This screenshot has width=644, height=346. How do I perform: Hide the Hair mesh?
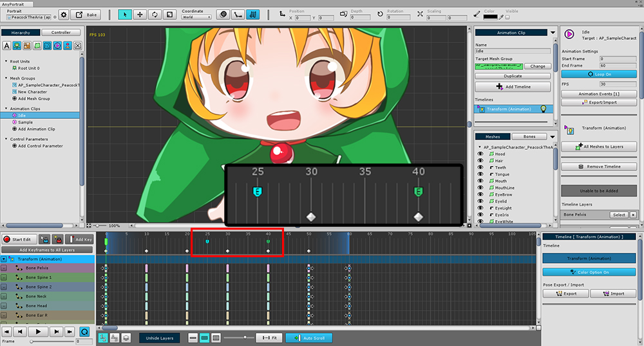[x=480, y=161]
